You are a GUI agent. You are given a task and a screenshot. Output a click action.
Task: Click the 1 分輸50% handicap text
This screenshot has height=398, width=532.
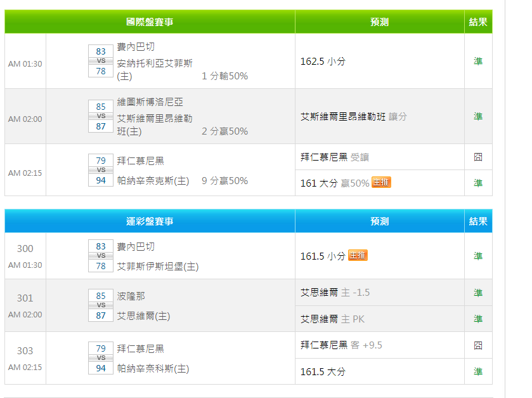pyautogui.click(x=224, y=76)
